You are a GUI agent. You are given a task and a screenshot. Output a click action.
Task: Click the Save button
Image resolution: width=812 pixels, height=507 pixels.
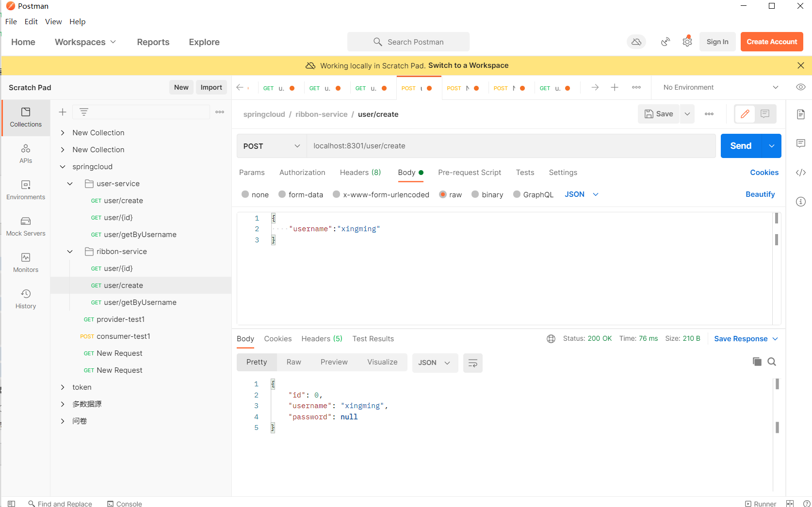[659, 114]
